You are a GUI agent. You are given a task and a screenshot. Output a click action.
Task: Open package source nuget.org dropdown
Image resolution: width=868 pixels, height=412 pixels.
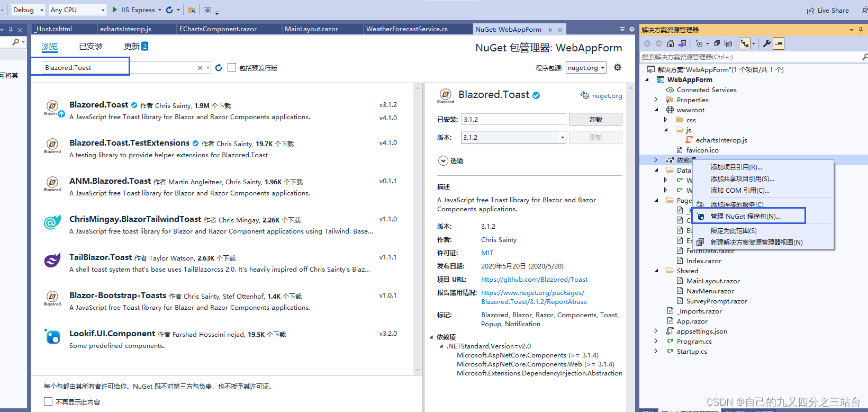click(x=586, y=68)
